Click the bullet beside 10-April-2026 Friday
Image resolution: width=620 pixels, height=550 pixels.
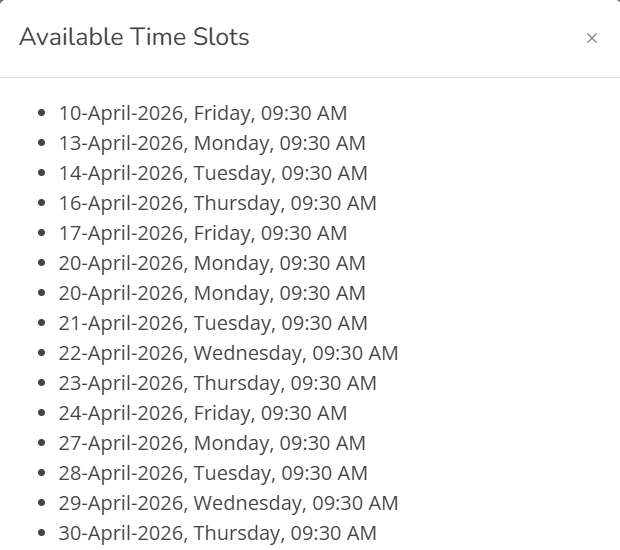coord(41,114)
